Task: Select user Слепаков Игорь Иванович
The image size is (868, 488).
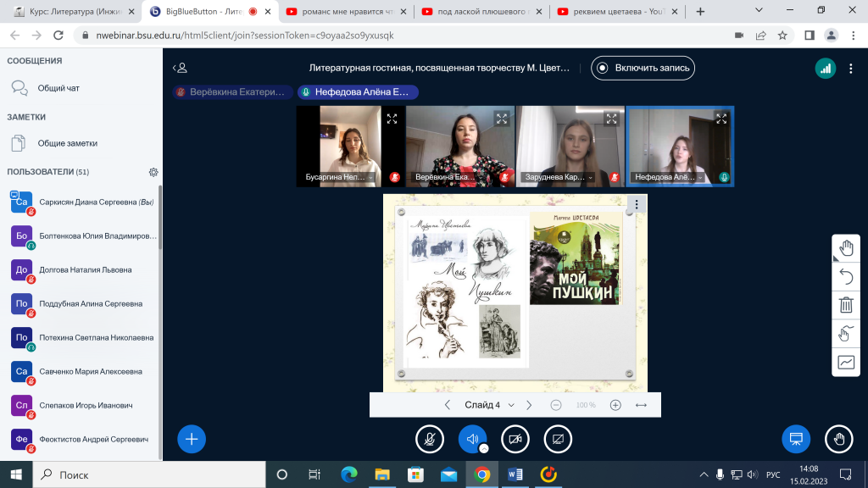Action: 83,406
